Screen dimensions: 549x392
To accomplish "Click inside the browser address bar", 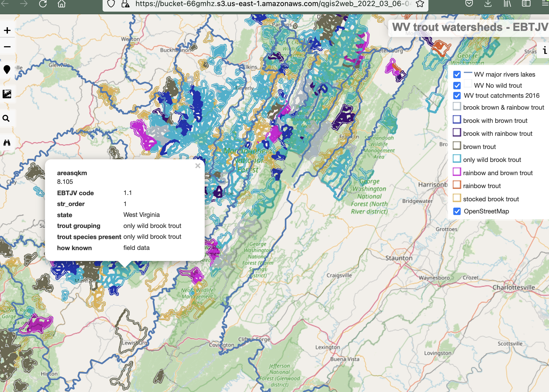I will [x=264, y=4].
